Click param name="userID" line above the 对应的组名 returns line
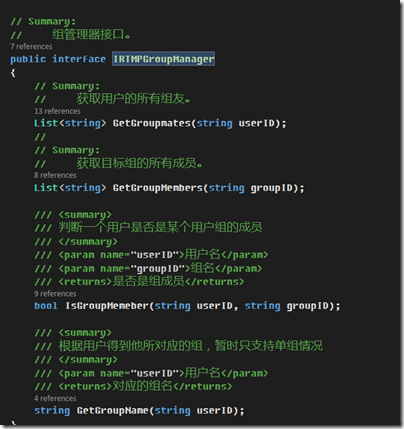The width and height of the screenshot is (404, 429). pos(151,373)
